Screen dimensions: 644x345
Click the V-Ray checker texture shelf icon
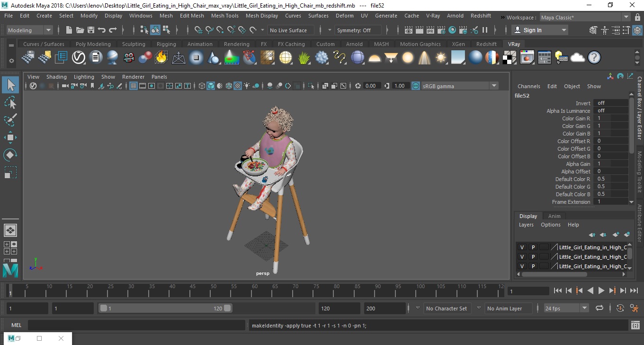(x=510, y=58)
